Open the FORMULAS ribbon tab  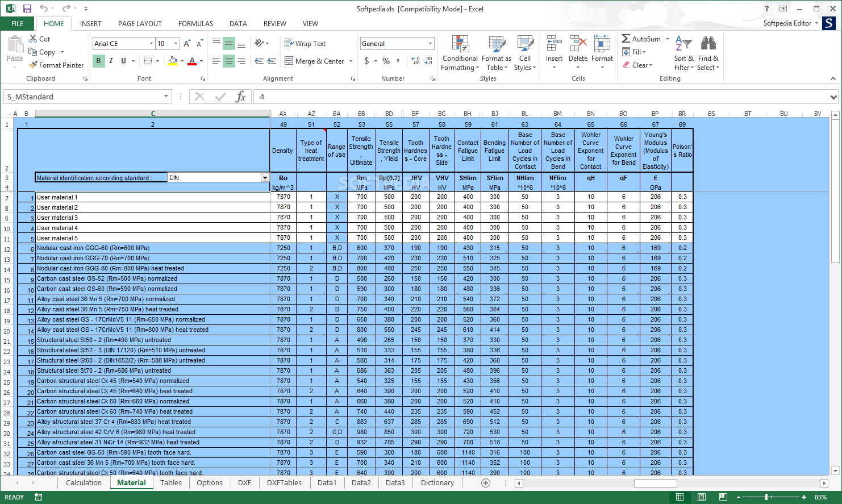195,24
